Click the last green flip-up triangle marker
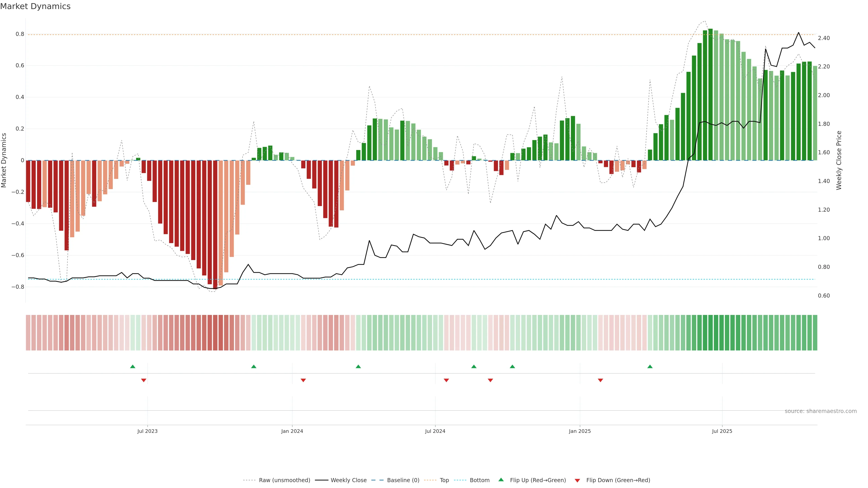The width and height of the screenshot is (868, 488). click(650, 366)
